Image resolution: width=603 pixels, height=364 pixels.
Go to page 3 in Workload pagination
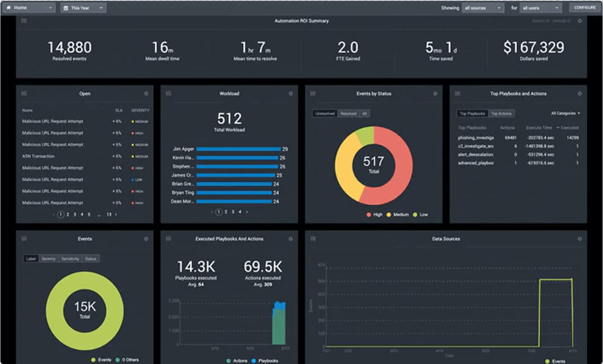pos(233,212)
